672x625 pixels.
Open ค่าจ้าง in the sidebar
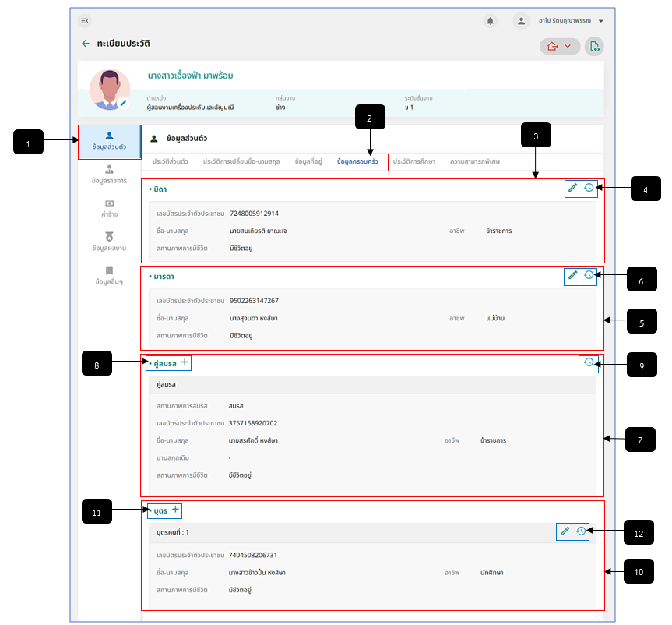click(x=109, y=209)
